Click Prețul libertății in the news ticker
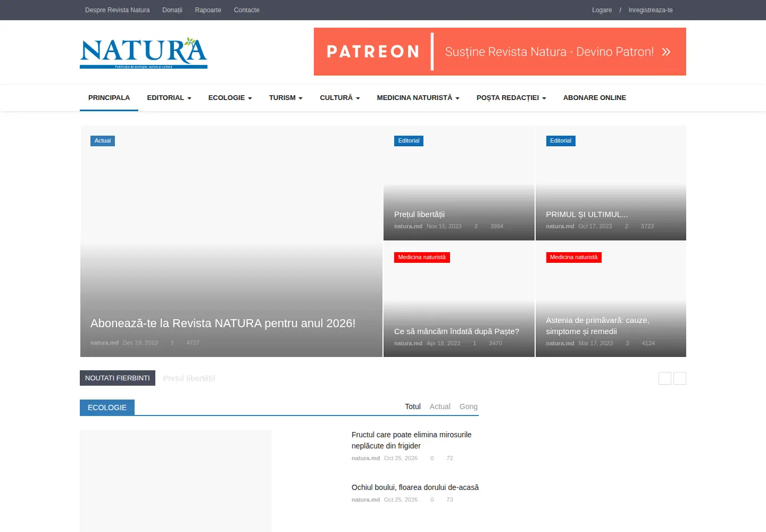The width and height of the screenshot is (766, 532). click(189, 378)
